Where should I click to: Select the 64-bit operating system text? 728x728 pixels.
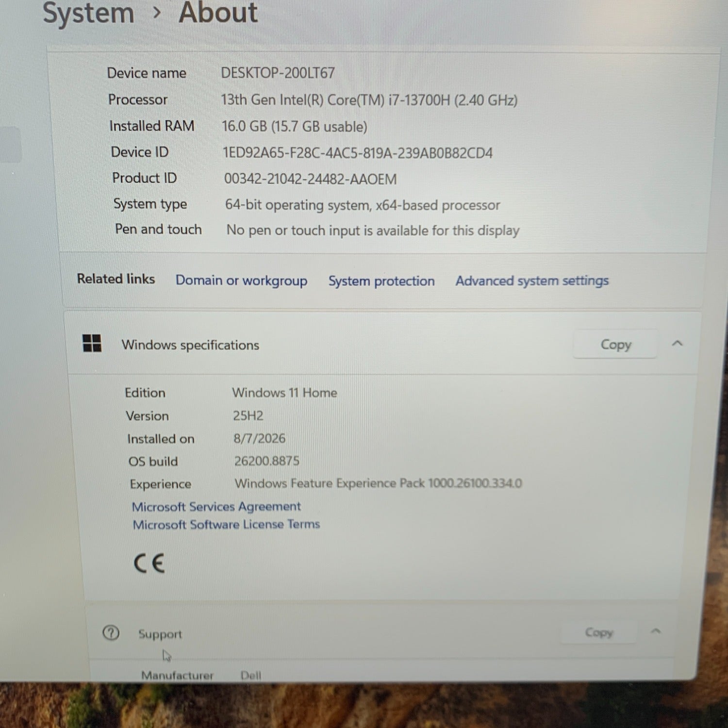363,205
